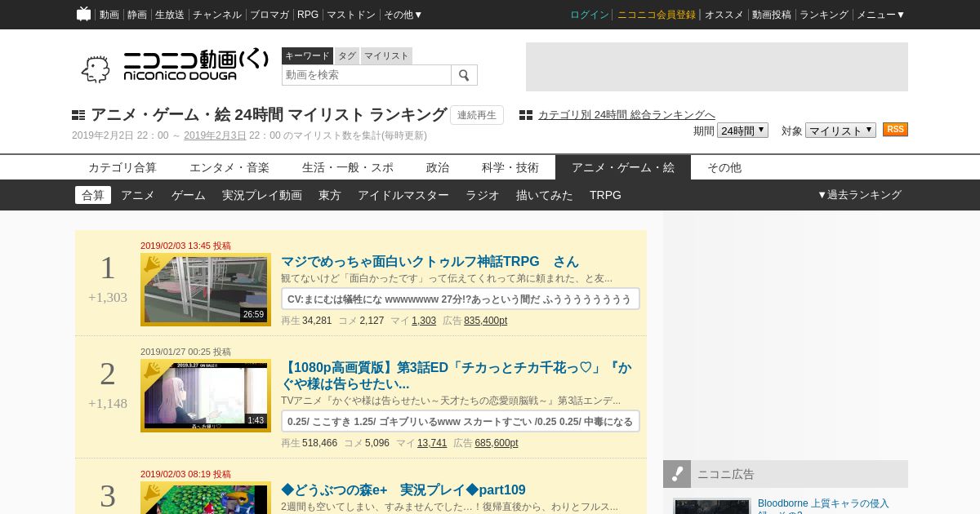The image size is (980, 514).
Task: Click the Bloodborne ad thumbnail
Action: tap(712, 506)
